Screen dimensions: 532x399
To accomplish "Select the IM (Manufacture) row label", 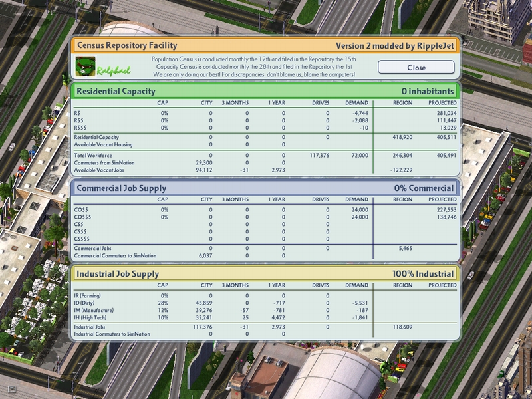I will [94, 310].
